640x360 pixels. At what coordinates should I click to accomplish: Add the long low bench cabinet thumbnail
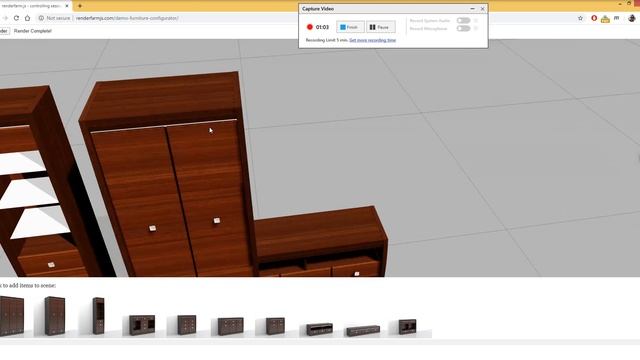(363, 330)
